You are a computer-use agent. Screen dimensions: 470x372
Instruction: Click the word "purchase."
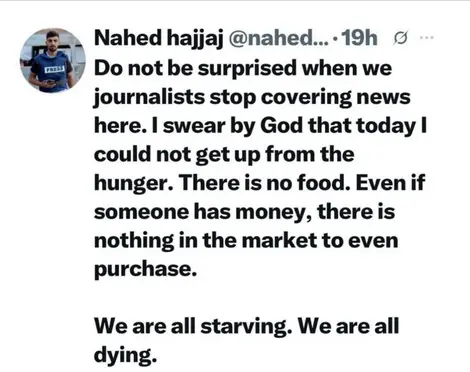145,270
